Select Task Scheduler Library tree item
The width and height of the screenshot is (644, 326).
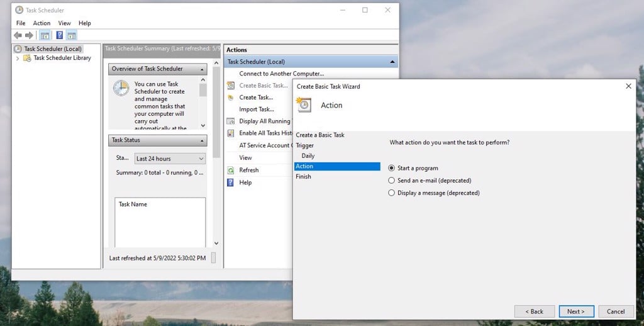pyautogui.click(x=62, y=58)
